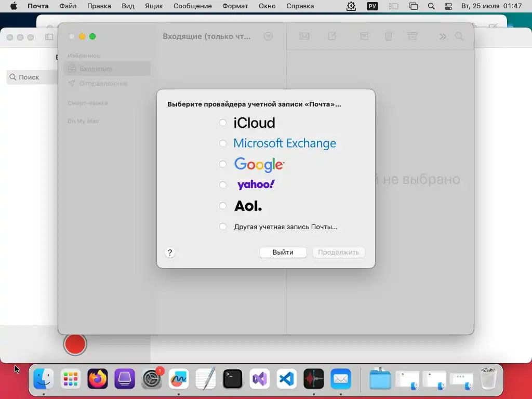Select Входящие mailbox in the sidebar

tap(107, 69)
